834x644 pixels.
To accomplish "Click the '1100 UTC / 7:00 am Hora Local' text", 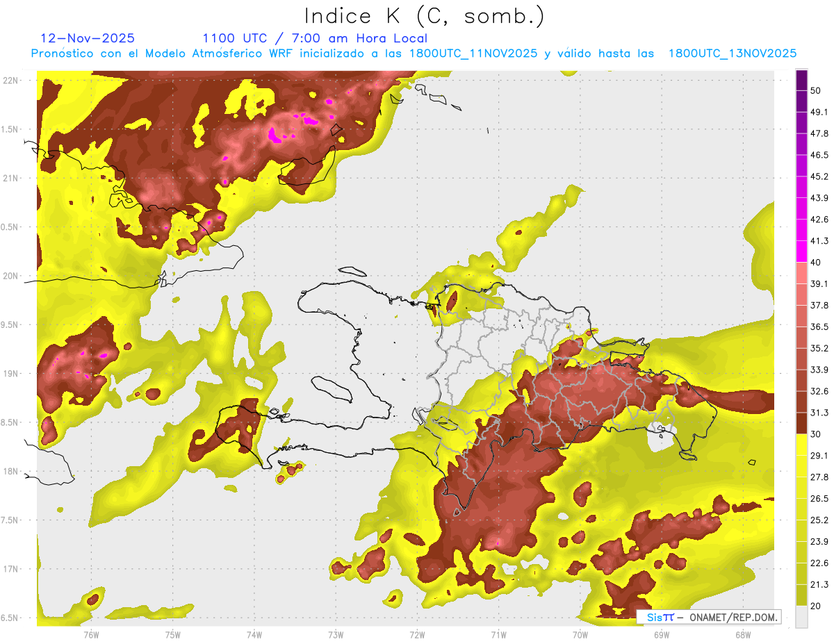I will [x=315, y=38].
